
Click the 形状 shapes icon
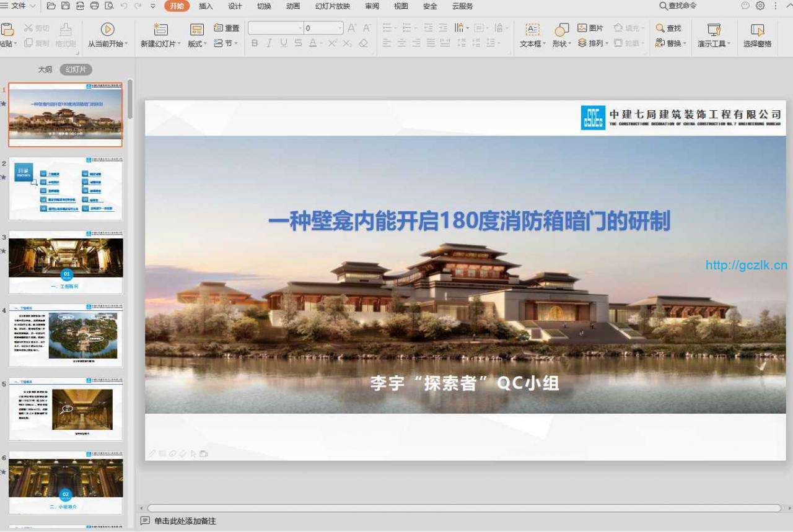pos(561,29)
